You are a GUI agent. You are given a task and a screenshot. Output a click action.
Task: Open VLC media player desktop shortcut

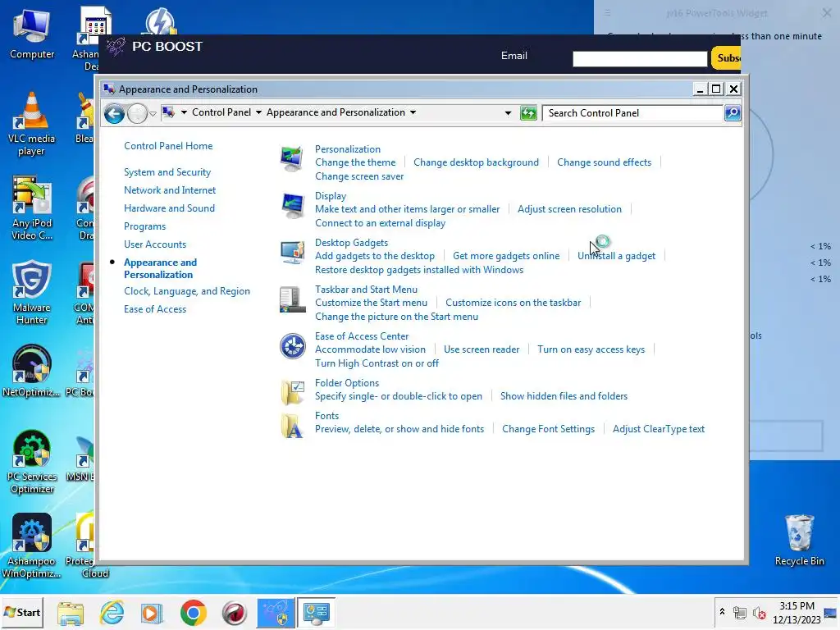pyautogui.click(x=32, y=124)
